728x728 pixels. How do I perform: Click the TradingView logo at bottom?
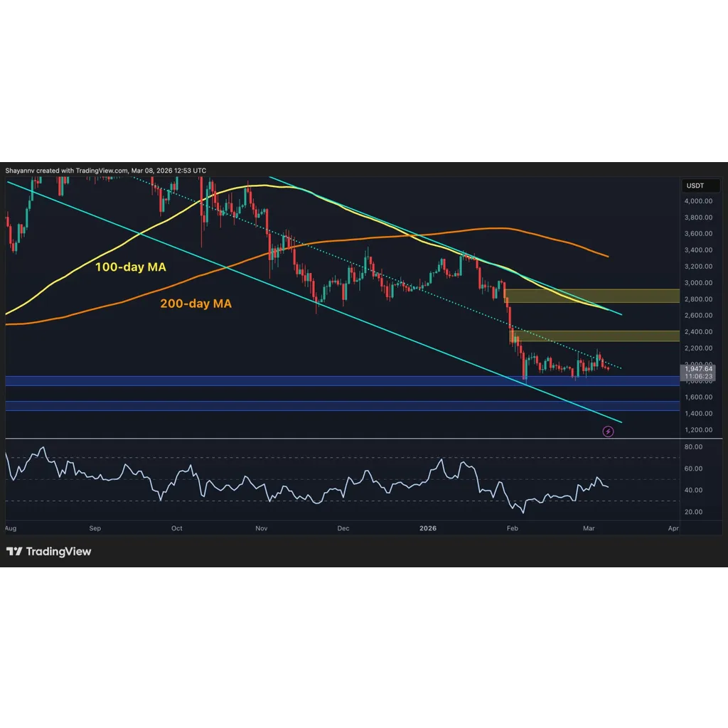click(x=49, y=552)
